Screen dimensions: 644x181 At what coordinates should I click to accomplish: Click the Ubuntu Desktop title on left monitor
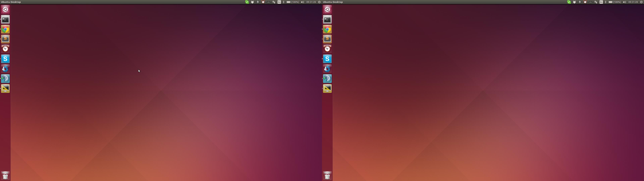coord(11,2)
